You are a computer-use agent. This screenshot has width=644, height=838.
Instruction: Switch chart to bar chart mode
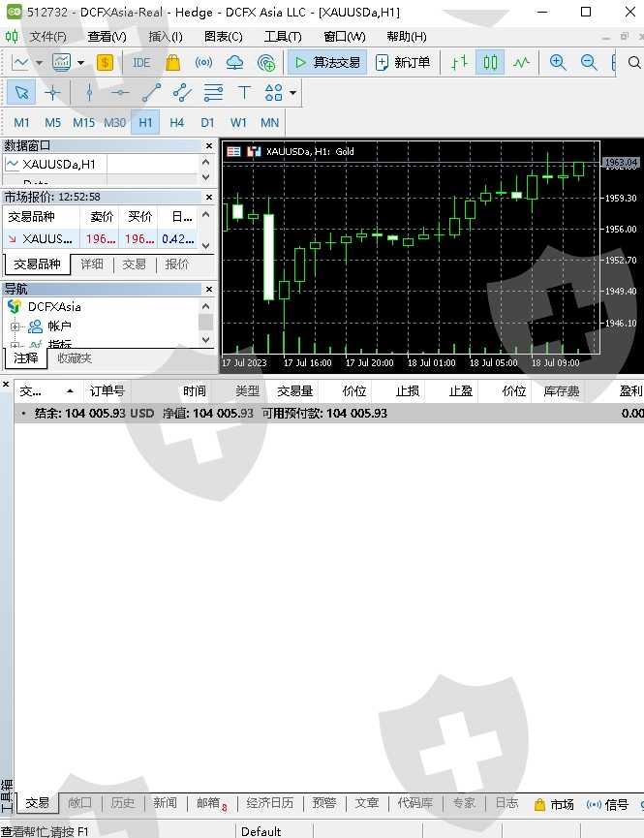pyautogui.click(x=459, y=62)
